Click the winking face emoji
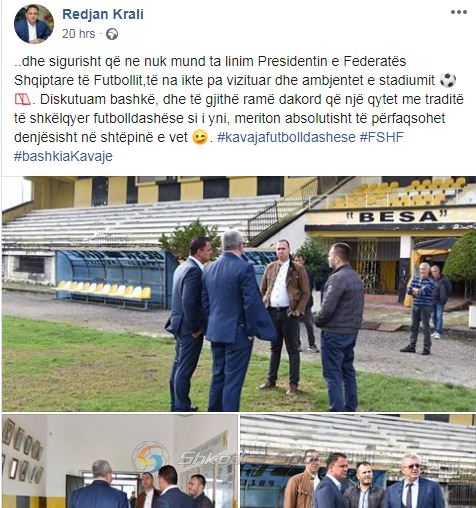 [x=200, y=137]
